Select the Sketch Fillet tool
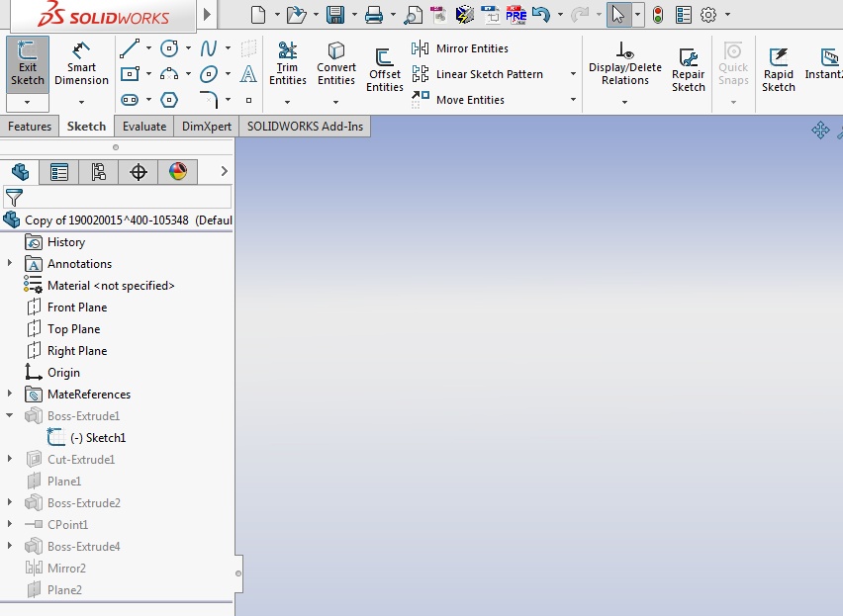 [209, 99]
